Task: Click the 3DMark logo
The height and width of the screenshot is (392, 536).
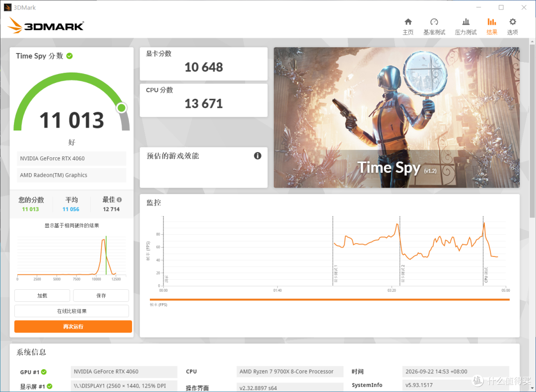Action: [x=46, y=26]
